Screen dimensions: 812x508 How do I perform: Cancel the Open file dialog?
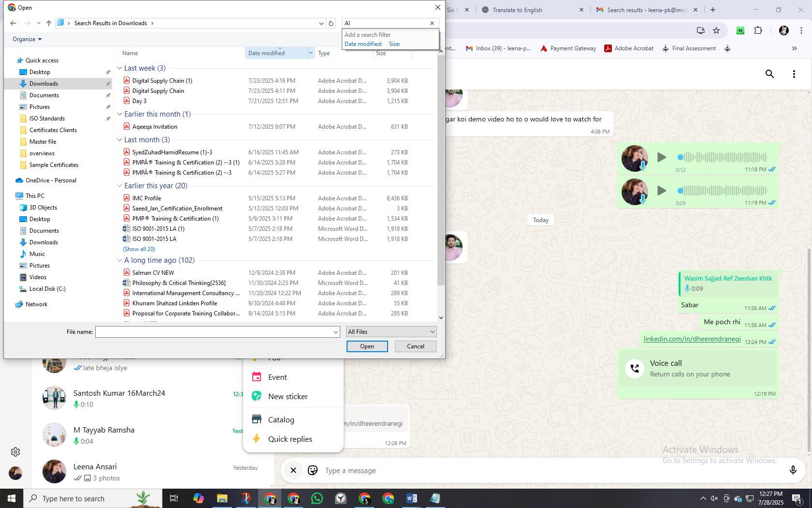[x=415, y=346]
